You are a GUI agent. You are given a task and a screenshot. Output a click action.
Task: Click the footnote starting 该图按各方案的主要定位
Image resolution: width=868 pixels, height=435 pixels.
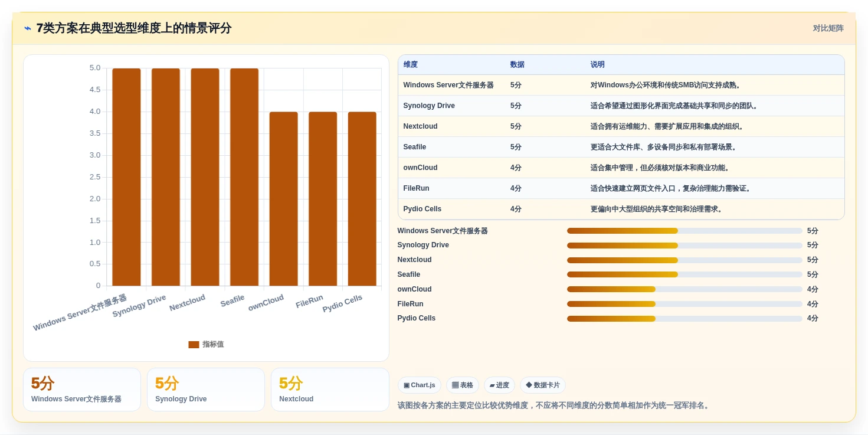click(x=554, y=405)
